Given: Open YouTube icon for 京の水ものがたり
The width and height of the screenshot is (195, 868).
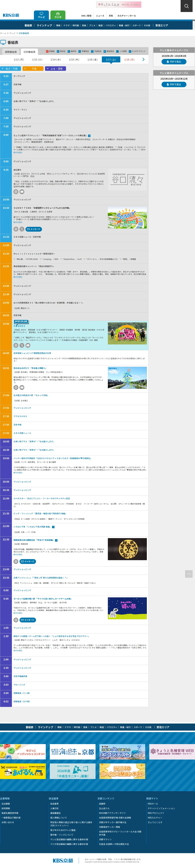Looking at the screenshot, I should 22,387.
